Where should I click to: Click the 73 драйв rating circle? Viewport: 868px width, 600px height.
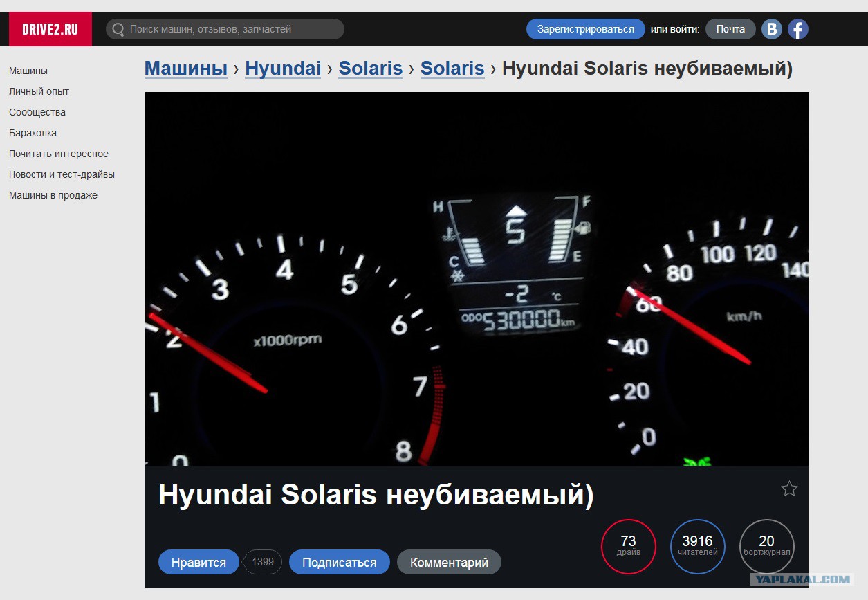click(628, 547)
